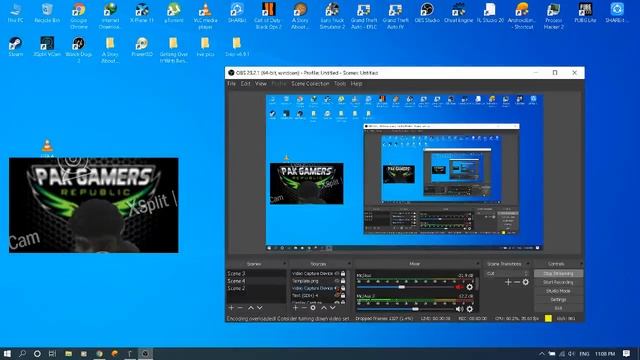Select Scene 4 in the Scenes list
Screen dimensions: 640x360
[x=256, y=281]
